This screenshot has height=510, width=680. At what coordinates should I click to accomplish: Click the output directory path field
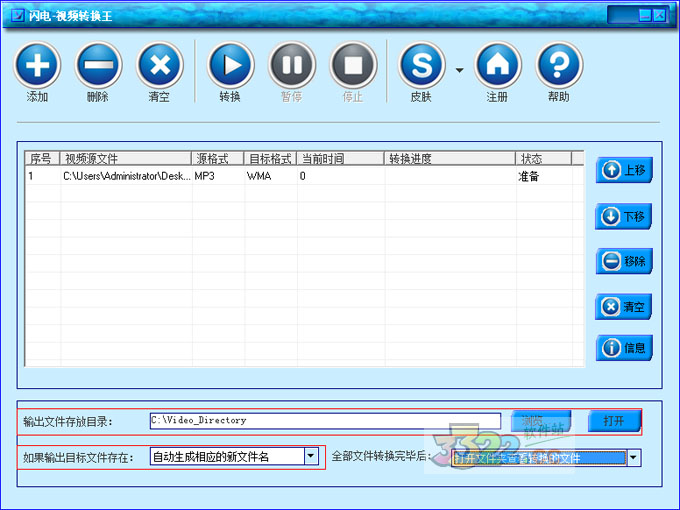pyautogui.click(x=324, y=421)
